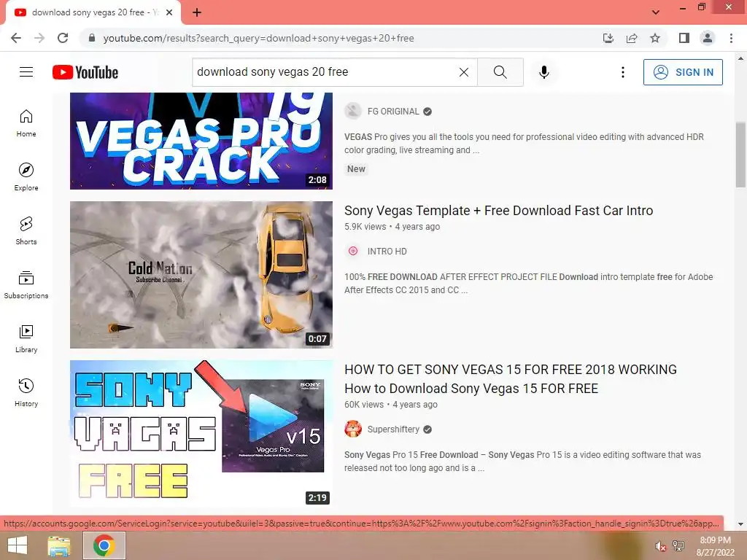Click the SIGN IN button
This screenshot has width=747, height=560.
click(683, 72)
